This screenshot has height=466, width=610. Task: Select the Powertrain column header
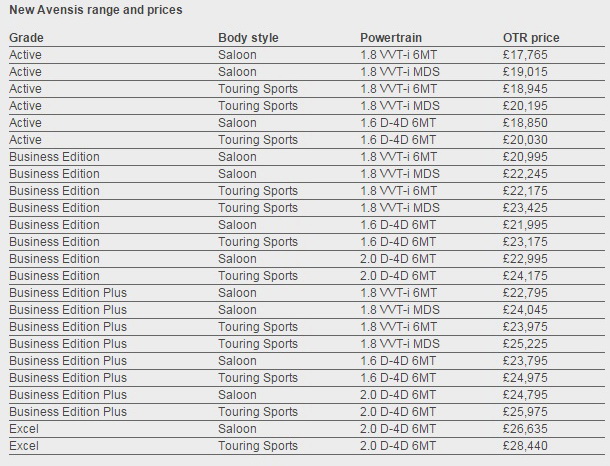click(x=391, y=38)
